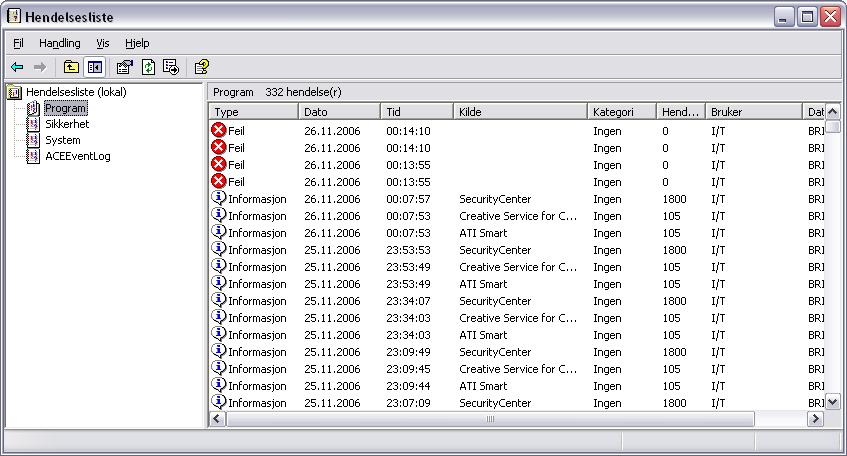Click the horizontal scrollbar right arrow

(x=815, y=419)
